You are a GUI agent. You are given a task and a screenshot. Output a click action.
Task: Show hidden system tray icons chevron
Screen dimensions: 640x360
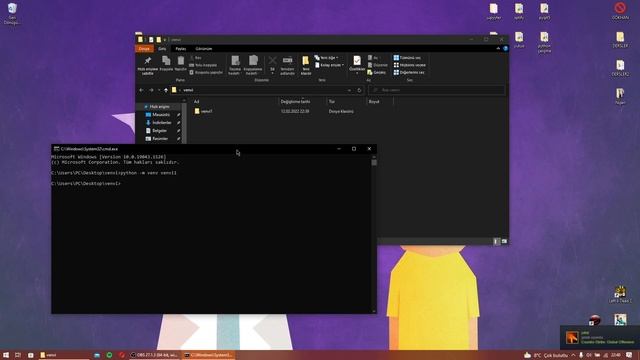point(573,356)
